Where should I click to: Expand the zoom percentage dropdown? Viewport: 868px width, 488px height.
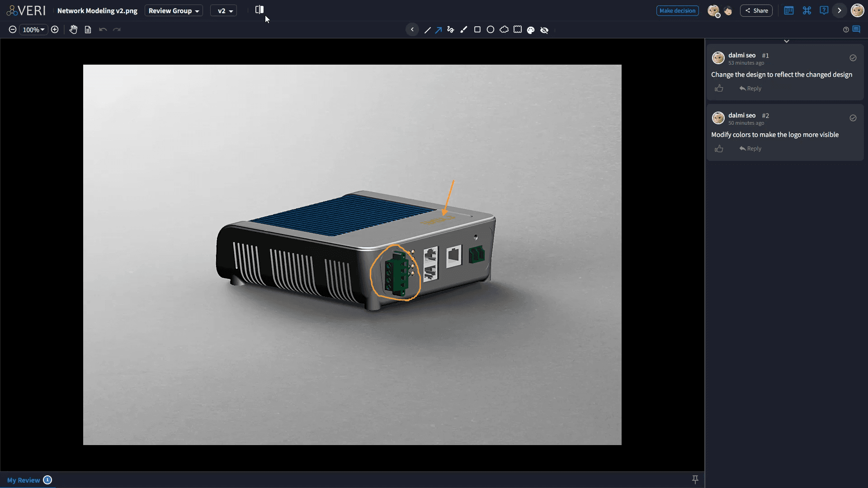33,29
